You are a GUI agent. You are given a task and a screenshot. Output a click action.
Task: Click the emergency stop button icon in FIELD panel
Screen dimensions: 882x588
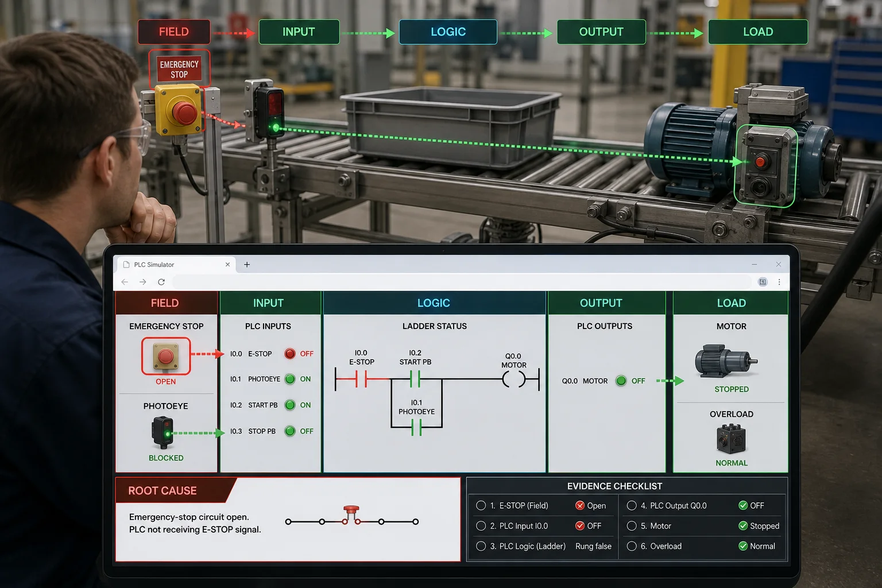(166, 357)
